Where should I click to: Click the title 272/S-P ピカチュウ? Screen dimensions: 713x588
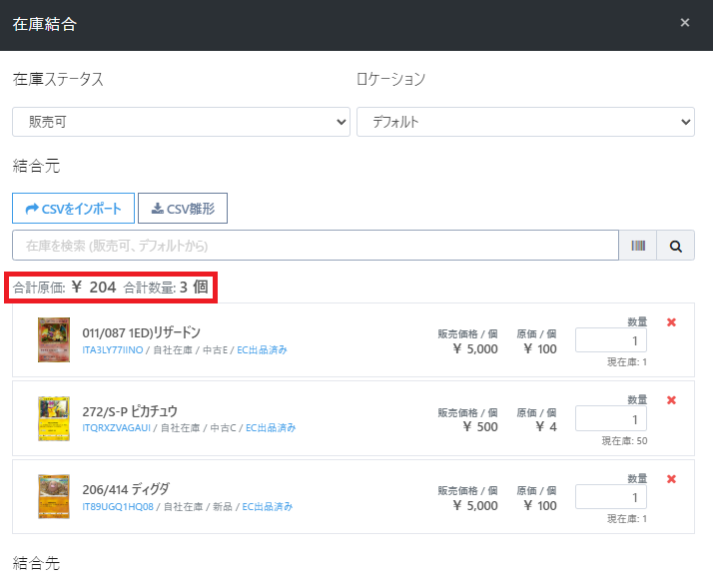pos(130,411)
